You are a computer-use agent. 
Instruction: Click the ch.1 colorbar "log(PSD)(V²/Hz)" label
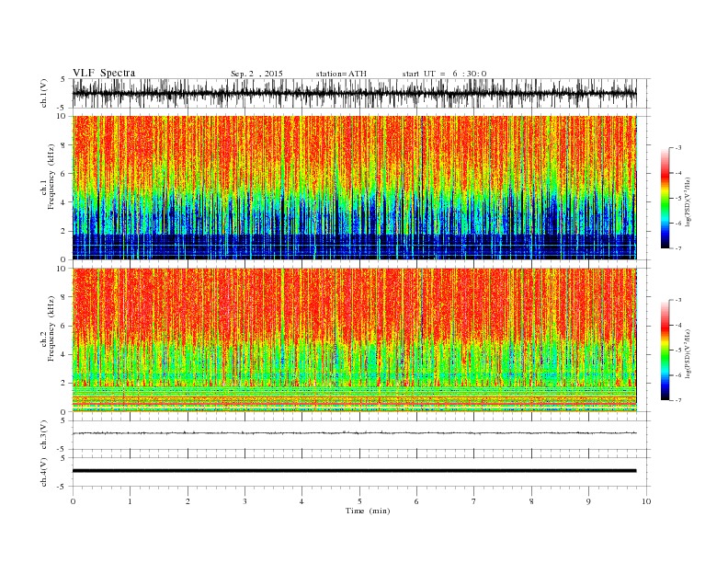(688, 202)
